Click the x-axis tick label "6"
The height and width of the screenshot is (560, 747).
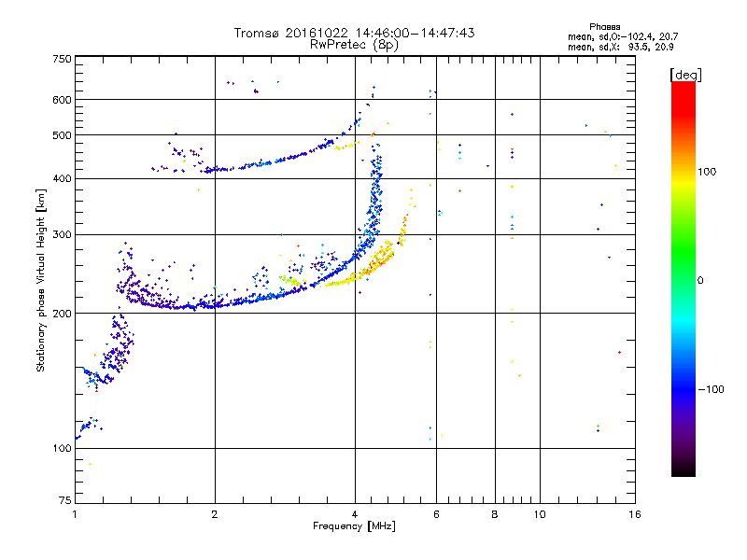click(x=437, y=514)
